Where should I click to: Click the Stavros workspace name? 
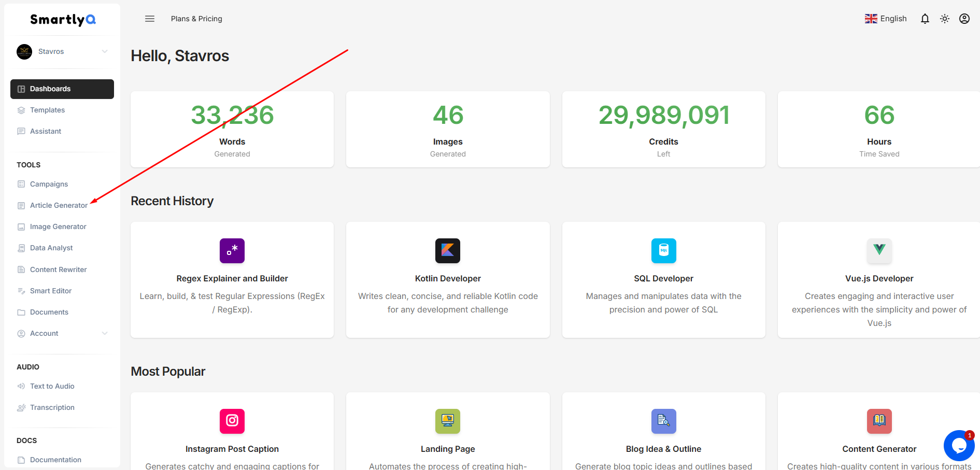(51, 52)
